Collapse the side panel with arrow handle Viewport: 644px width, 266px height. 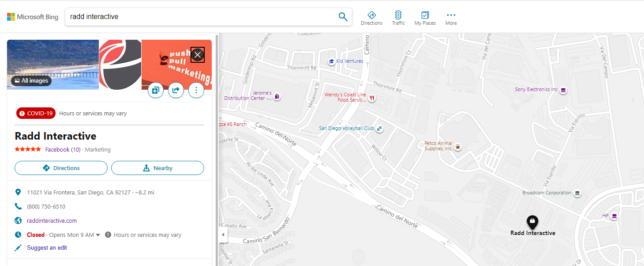pyautogui.click(x=223, y=235)
